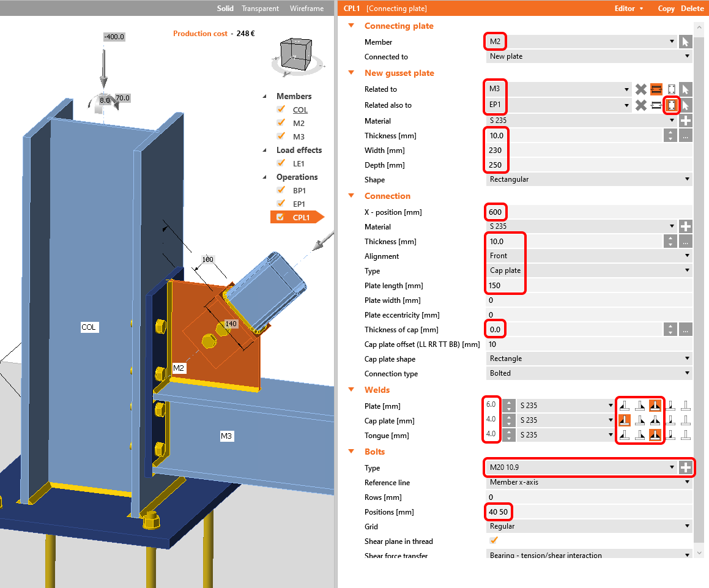Image resolution: width=709 pixels, height=588 pixels.
Task: Add a new material with plus icon beside S 235
Action: (685, 121)
